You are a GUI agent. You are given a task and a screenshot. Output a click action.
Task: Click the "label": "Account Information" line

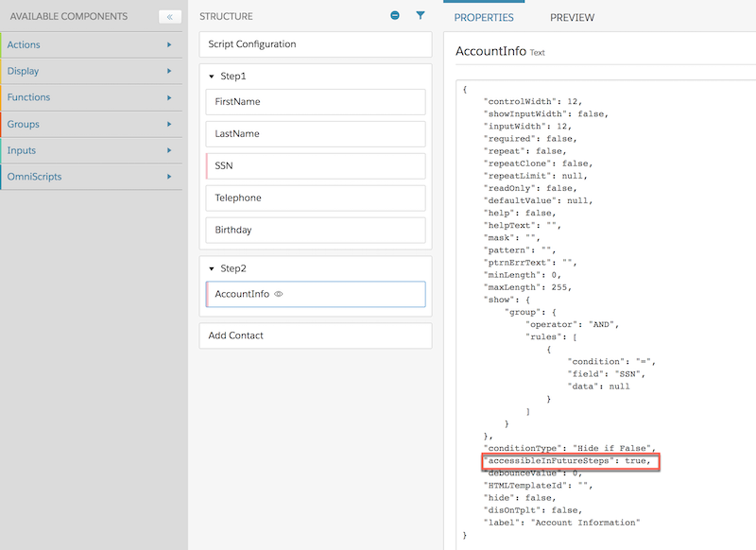[x=561, y=523]
